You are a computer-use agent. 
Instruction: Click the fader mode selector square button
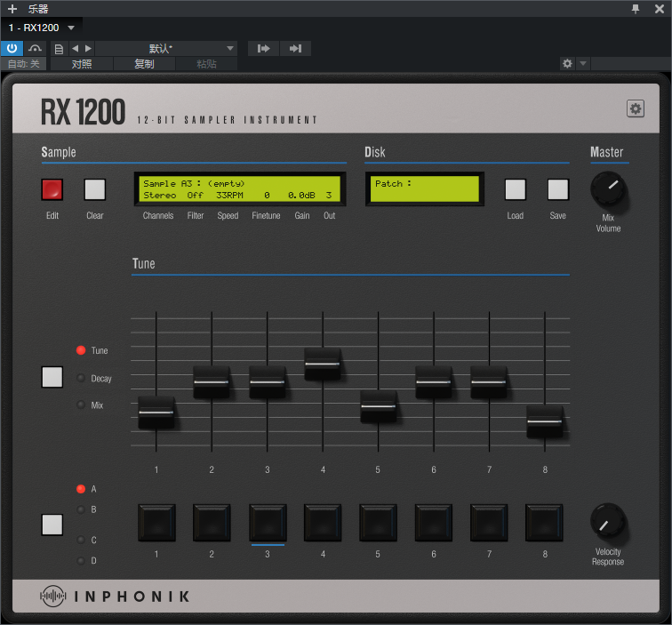[52, 377]
